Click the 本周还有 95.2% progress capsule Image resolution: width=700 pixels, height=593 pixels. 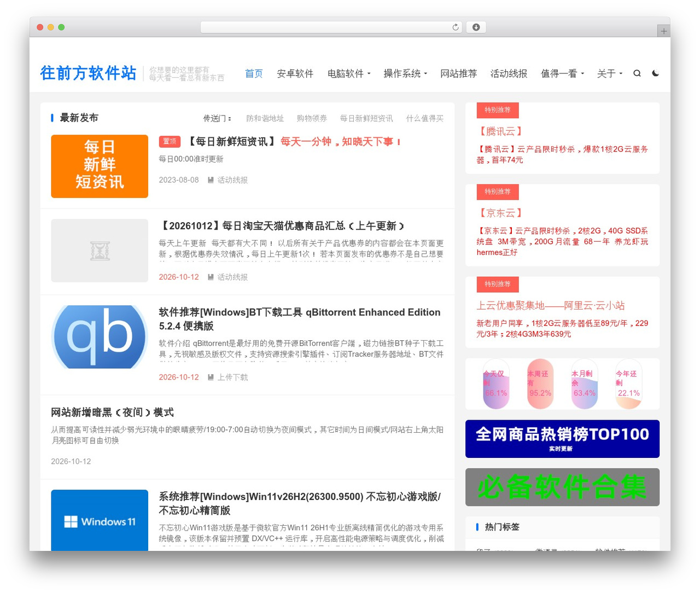(540, 384)
